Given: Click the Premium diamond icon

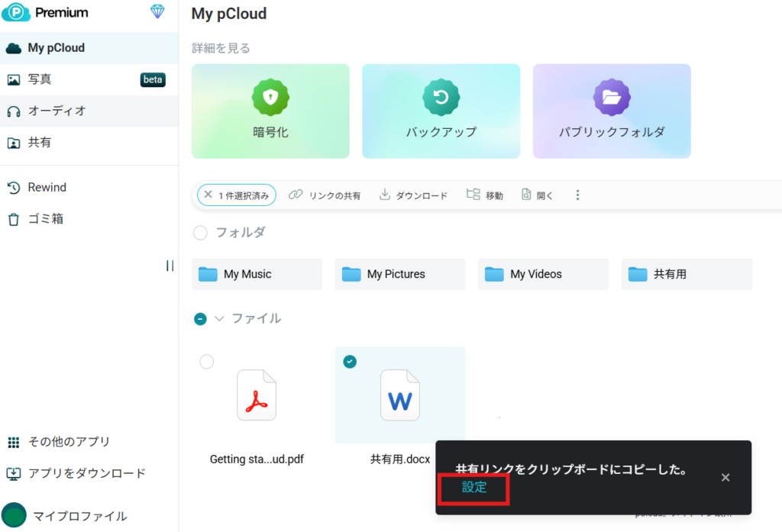Looking at the screenshot, I should 157,11.
